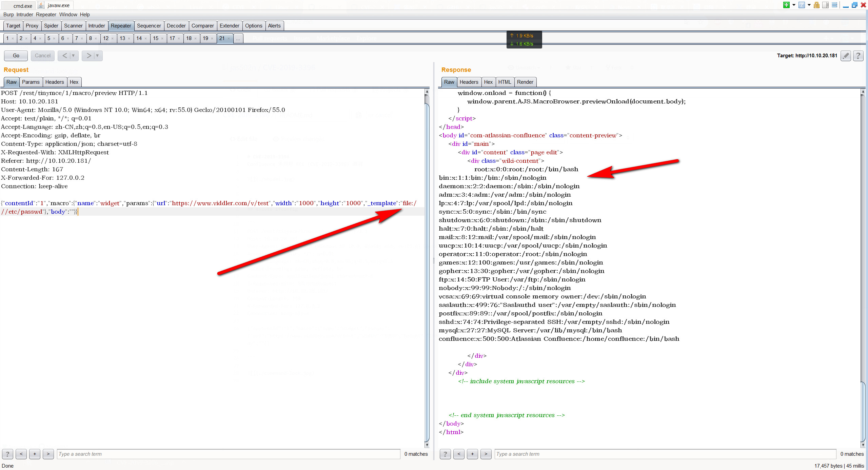Click the forward history arrow button
The width and height of the screenshot is (868, 470).
tap(89, 56)
